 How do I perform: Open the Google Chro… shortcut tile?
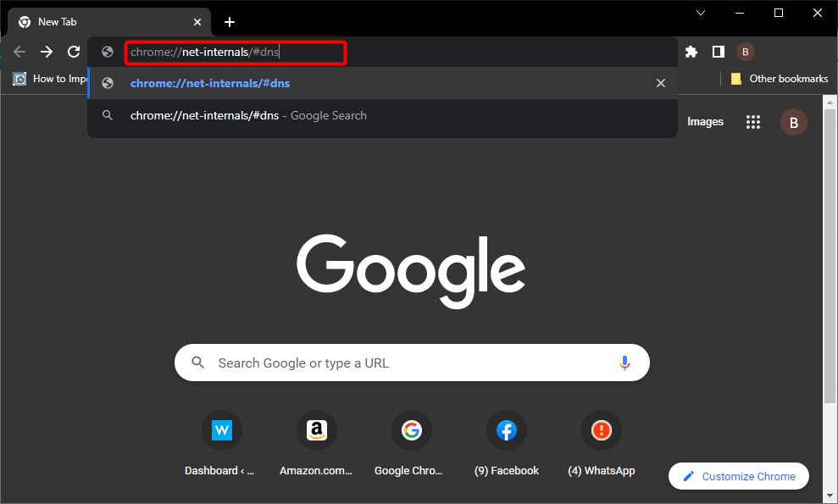[411, 444]
